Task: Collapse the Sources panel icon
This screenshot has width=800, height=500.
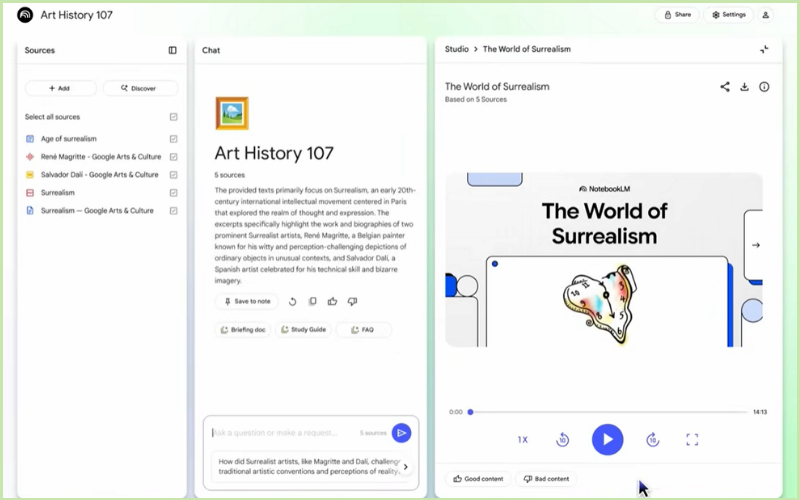Action: (x=172, y=50)
